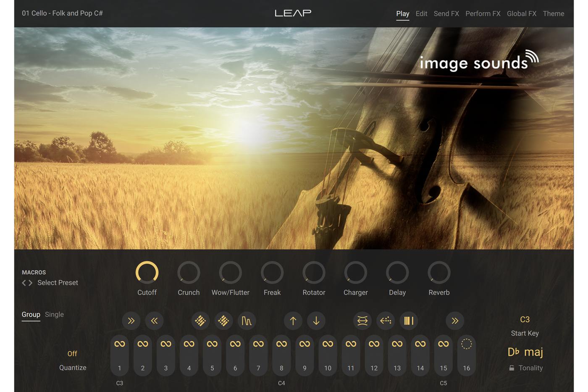Open the Perform FX tab
This screenshot has height=392, width=588.
point(483,13)
